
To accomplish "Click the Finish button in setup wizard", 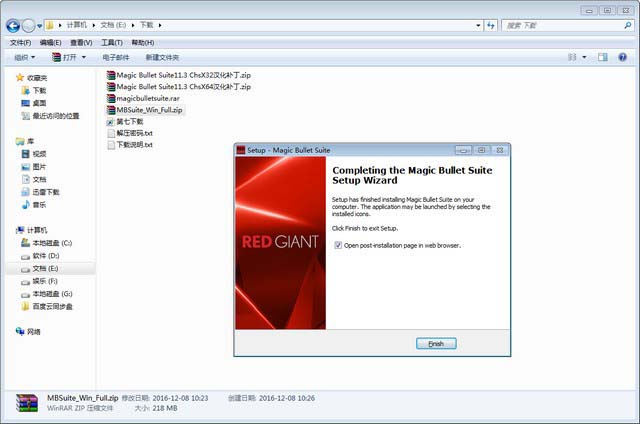I will coord(436,344).
